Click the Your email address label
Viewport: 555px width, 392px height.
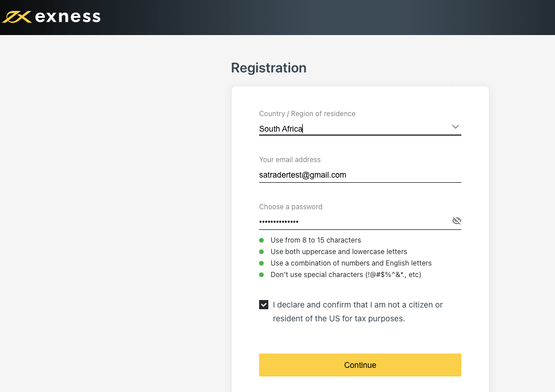(x=290, y=160)
